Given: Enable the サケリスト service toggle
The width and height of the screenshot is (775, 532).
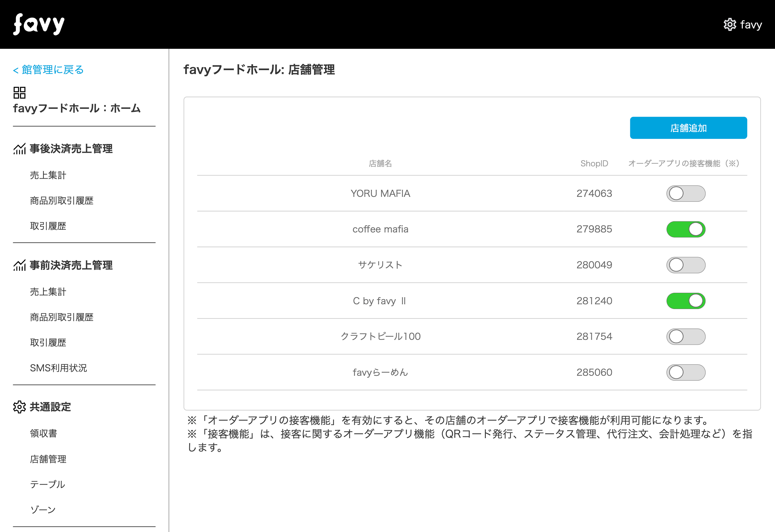Looking at the screenshot, I should click(x=685, y=265).
